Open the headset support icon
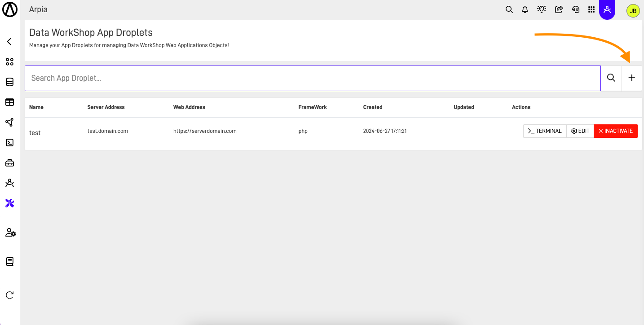Screen dimensions: 644x325 (576, 9)
